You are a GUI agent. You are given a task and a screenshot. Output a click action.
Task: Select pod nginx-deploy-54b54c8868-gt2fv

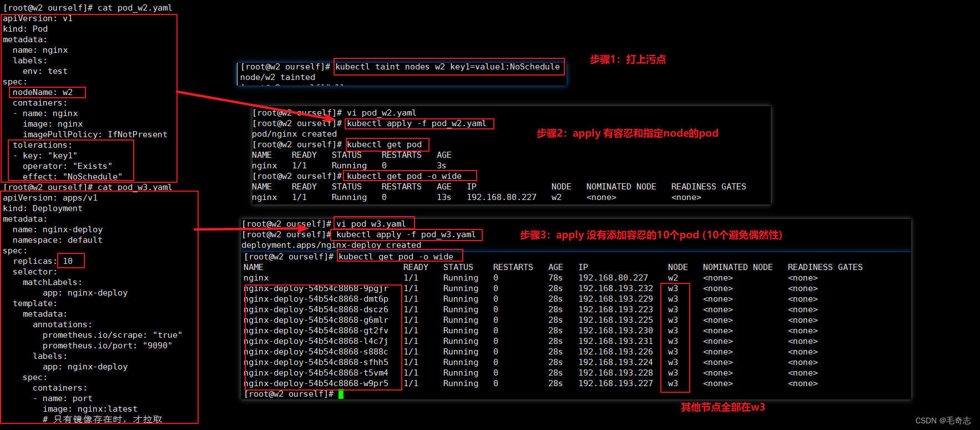click(x=316, y=331)
